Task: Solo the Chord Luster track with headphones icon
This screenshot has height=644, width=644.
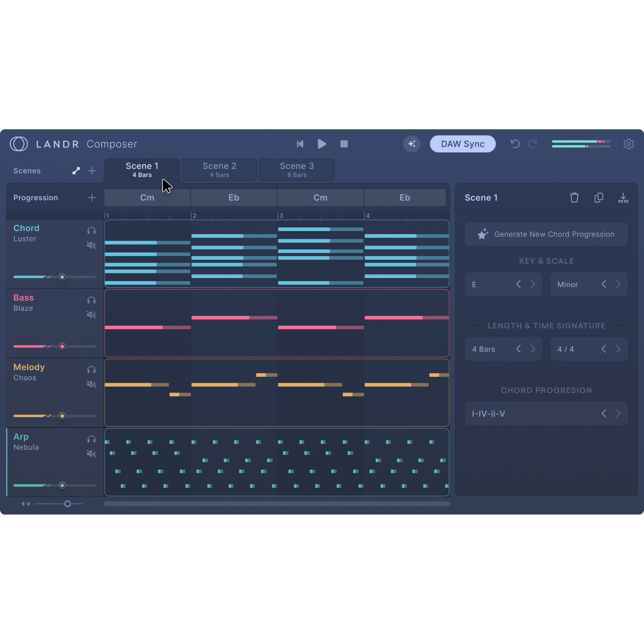Action: [x=91, y=230]
